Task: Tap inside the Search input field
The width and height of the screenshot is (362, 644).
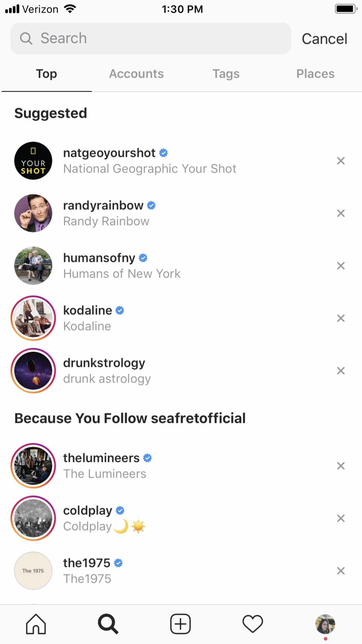Action: click(x=126, y=38)
